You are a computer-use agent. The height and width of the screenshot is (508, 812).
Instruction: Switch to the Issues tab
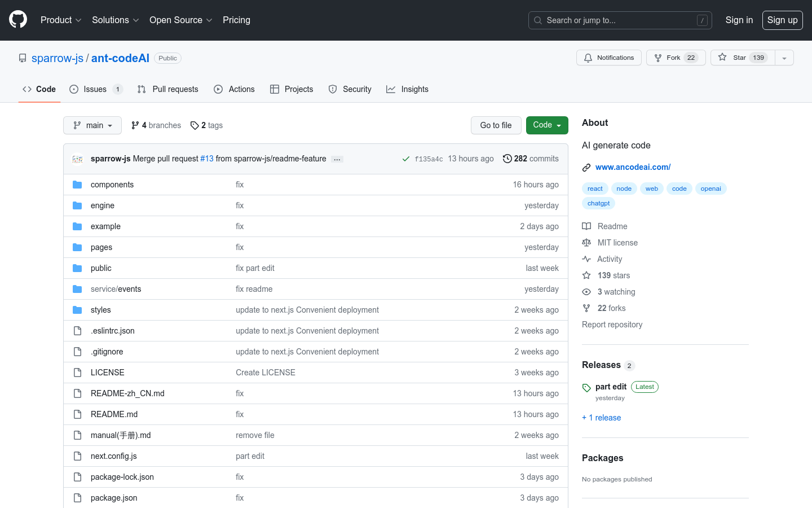(95, 89)
